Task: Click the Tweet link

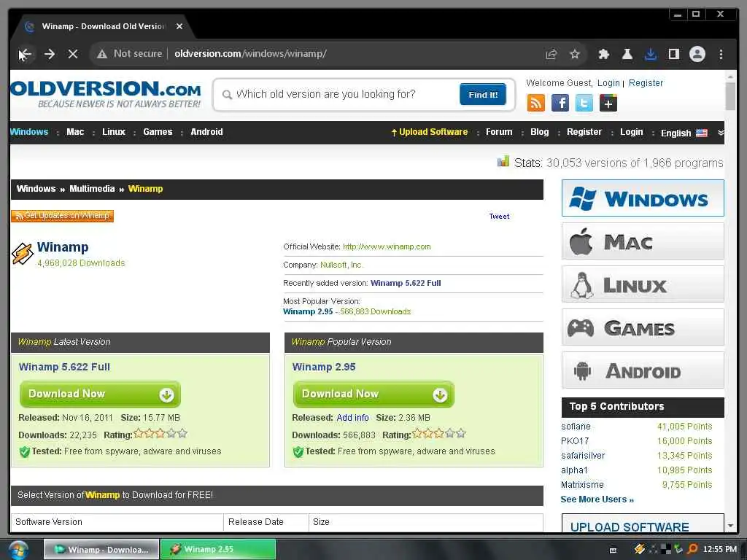Action: coord(499,216)
